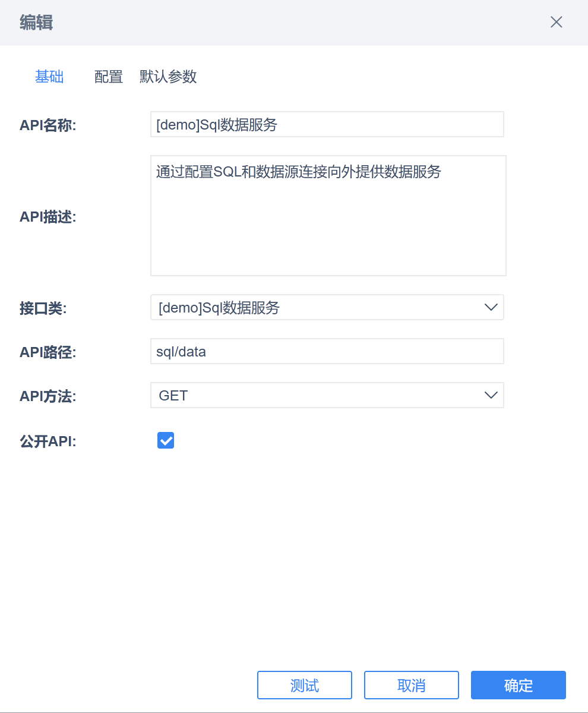Open the API方法 dropdown showing GET

pyautogui.click(x=327, y=395)
